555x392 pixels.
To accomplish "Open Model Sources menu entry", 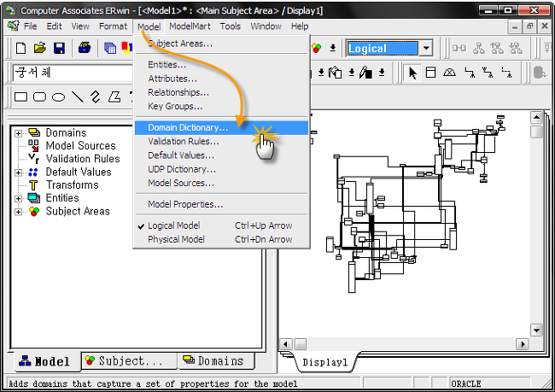I will click(221, 183).
